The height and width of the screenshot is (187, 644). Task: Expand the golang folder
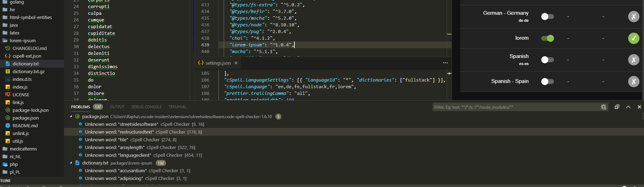17,2
